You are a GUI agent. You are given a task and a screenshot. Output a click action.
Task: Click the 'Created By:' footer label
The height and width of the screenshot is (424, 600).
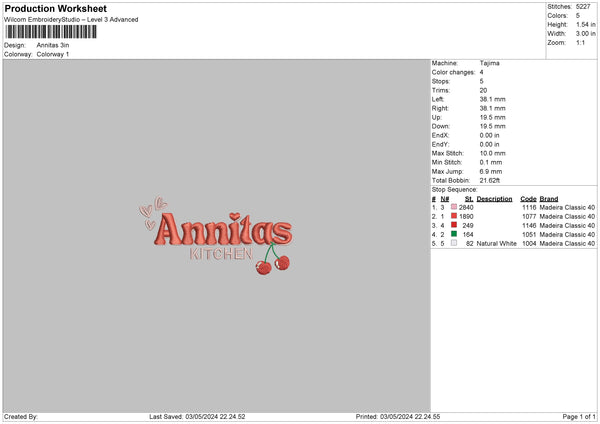click(21, 416)
